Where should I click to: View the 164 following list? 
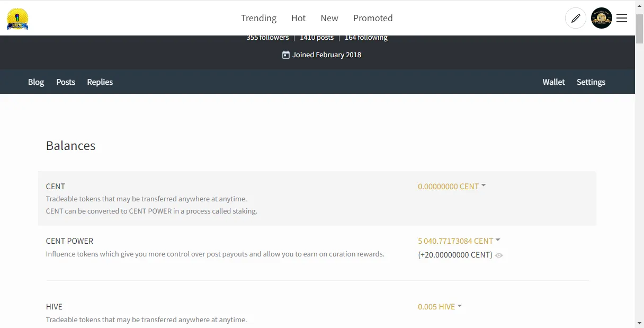point(366,38)
